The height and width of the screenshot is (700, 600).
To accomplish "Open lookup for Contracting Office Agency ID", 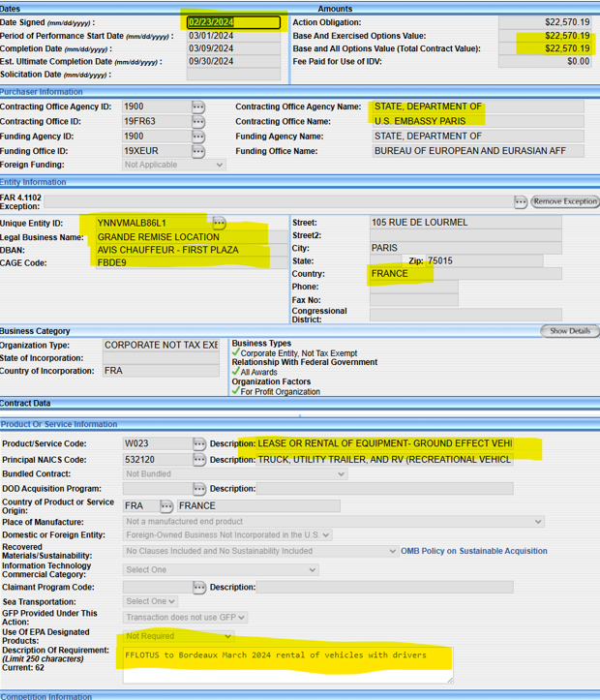I will (198, 107).
